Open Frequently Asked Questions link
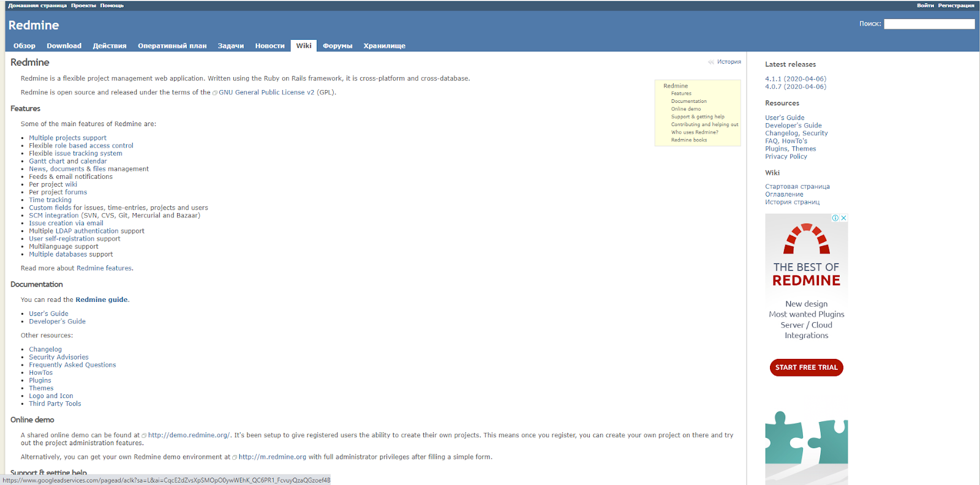The image size is (980, 485). click(72, 365)
